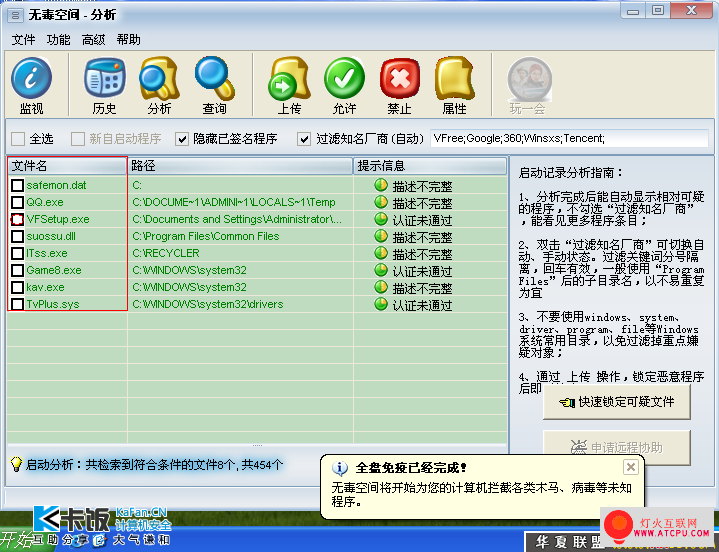This screenshot has height=552, width=719.
Task: Open the 高级 menu
Action: click(x=94, y=40)
